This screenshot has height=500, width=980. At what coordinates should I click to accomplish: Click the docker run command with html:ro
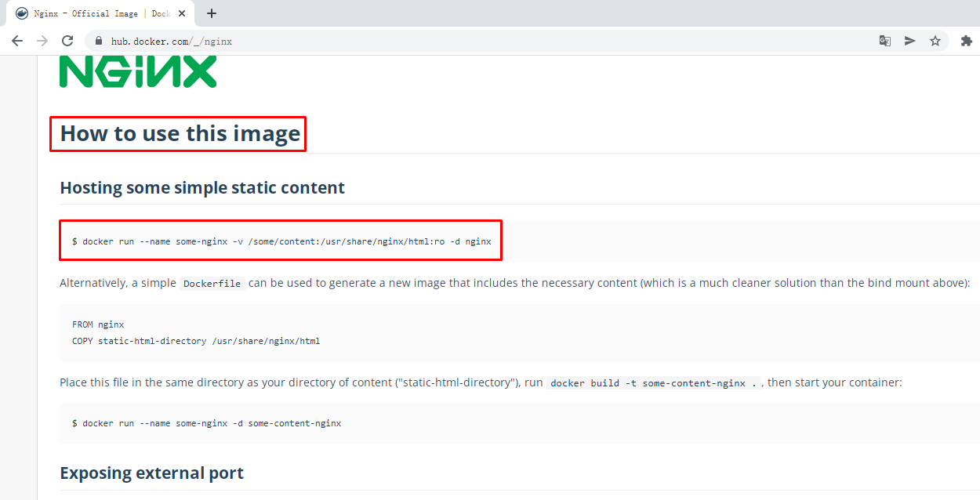point(281,241)
